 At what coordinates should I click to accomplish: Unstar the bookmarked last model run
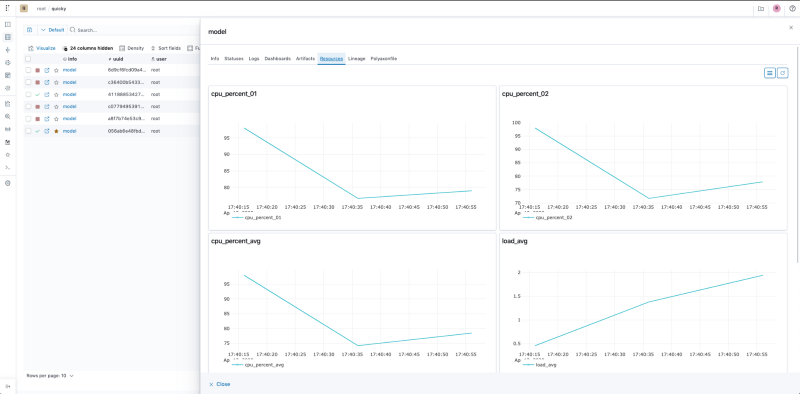[56, 131]
